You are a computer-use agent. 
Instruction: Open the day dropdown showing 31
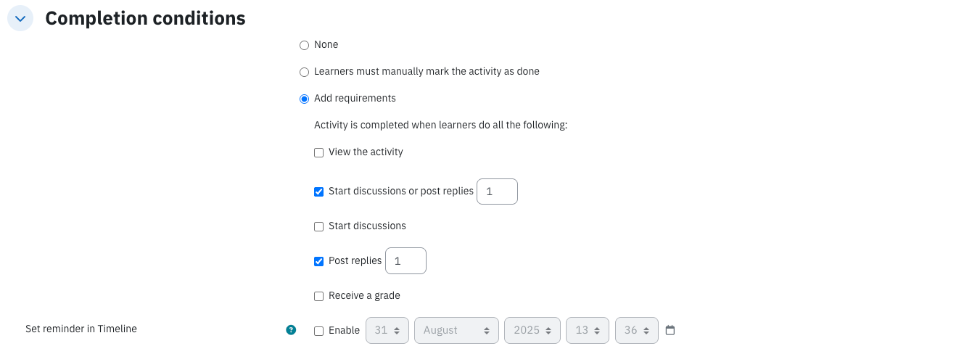click(x=387, y=330)
